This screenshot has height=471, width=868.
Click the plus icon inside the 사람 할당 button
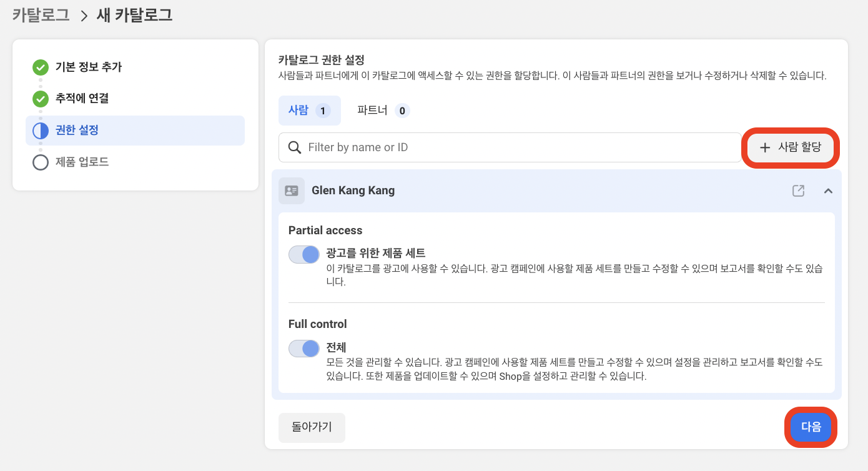point(765,147)
